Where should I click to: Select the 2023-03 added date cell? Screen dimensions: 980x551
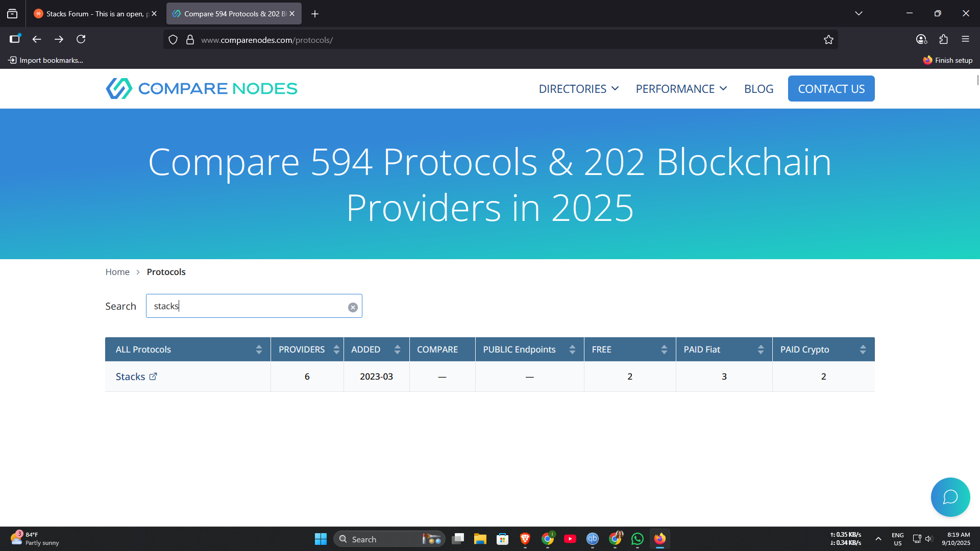[377, 377]
